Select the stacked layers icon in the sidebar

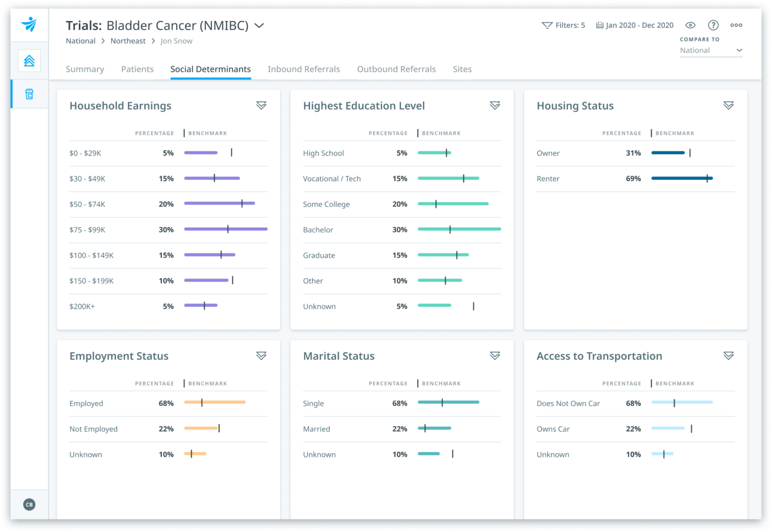[x=29, y=60]
